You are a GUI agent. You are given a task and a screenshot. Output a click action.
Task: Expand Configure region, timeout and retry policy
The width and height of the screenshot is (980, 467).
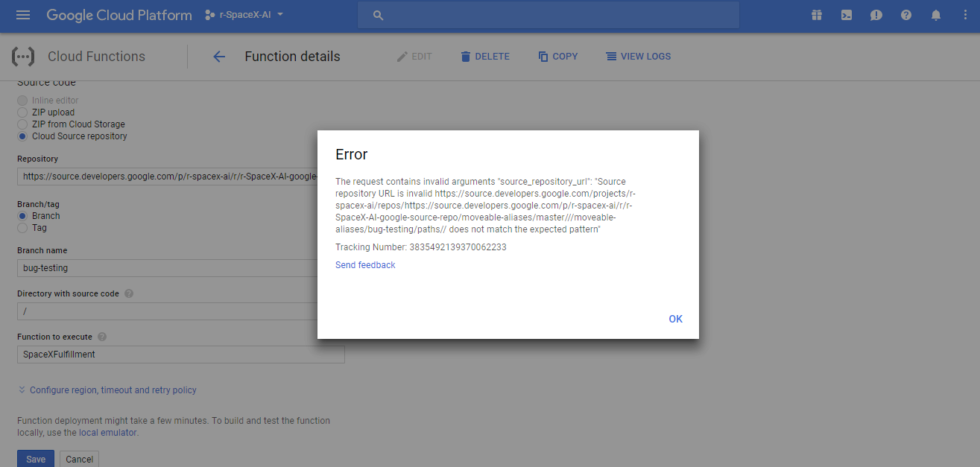[107, 390]
